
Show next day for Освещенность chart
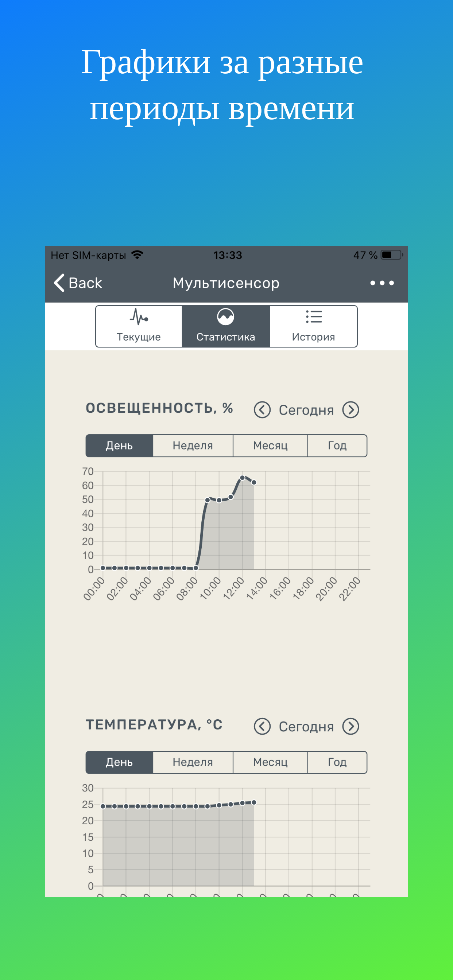pyautogui.click(x=351, y=410)
